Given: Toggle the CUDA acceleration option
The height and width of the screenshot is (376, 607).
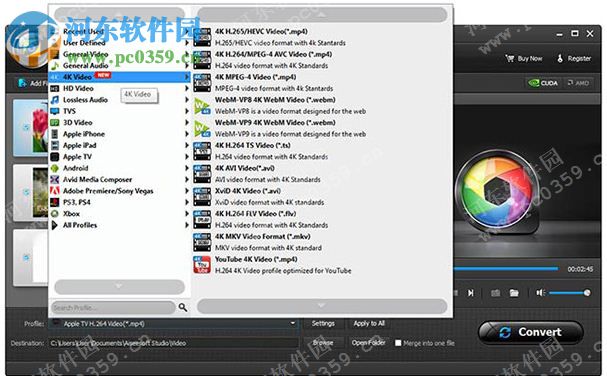Looking at the screenshot, I should 543,83.
